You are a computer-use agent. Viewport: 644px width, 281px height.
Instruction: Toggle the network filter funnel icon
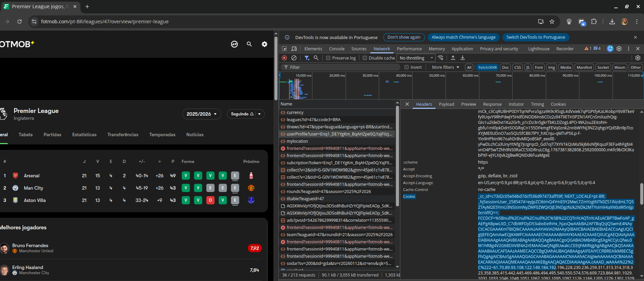coord(307,58)
